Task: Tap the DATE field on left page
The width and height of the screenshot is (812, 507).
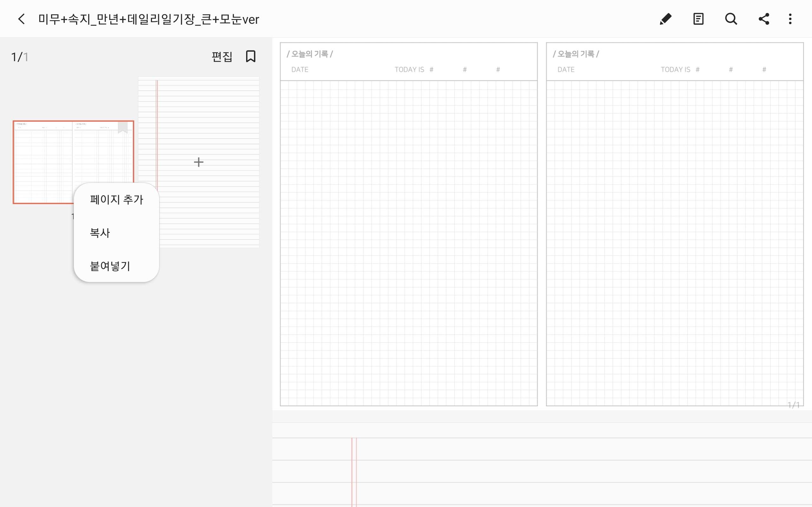Action: (300, 70)
